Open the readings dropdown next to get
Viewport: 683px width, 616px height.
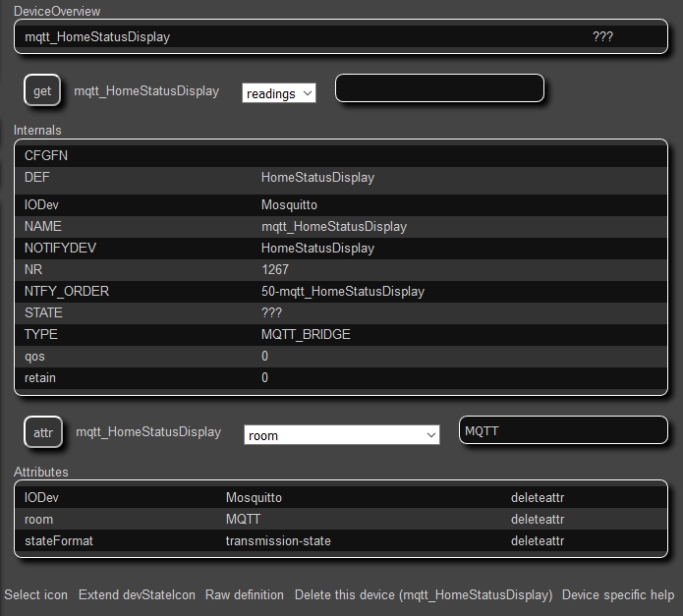coord(279,93)
